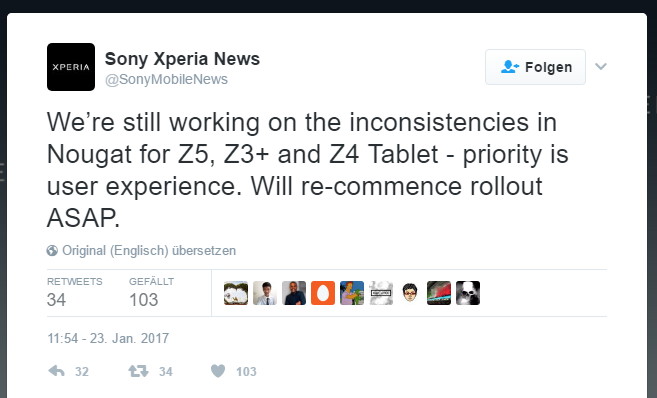This screenshot has width=657, height=398.
Task: Open the Sony Xperia News profile name
Action: tap(182, 59)
